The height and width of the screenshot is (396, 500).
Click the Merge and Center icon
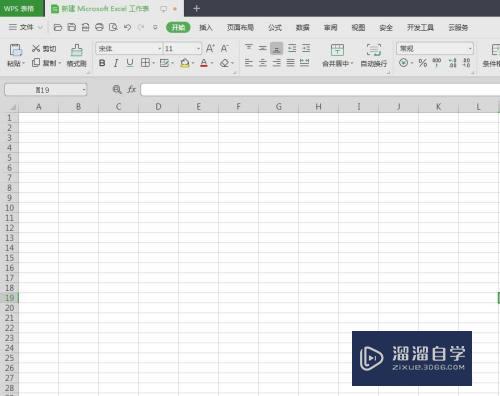tap(337, 50)
